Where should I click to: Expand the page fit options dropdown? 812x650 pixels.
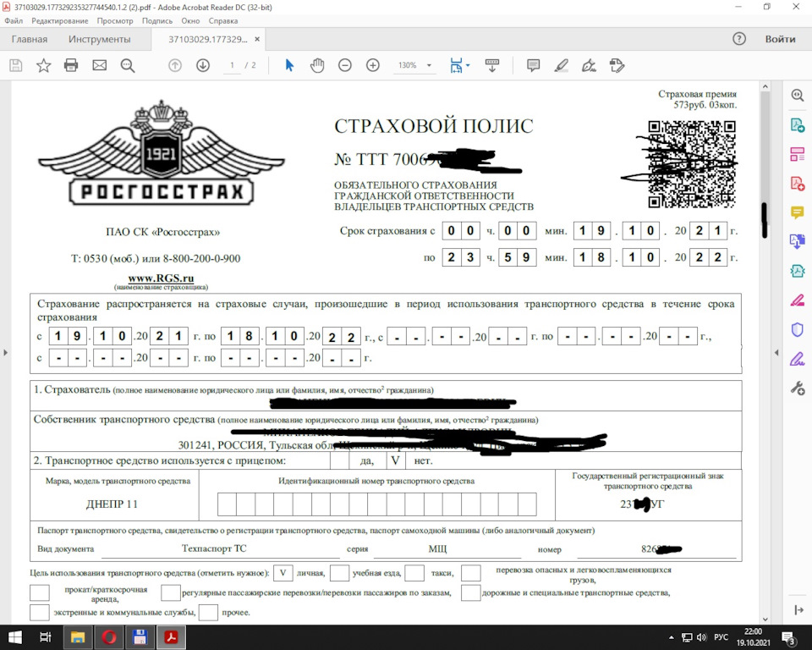coord(468,65)
